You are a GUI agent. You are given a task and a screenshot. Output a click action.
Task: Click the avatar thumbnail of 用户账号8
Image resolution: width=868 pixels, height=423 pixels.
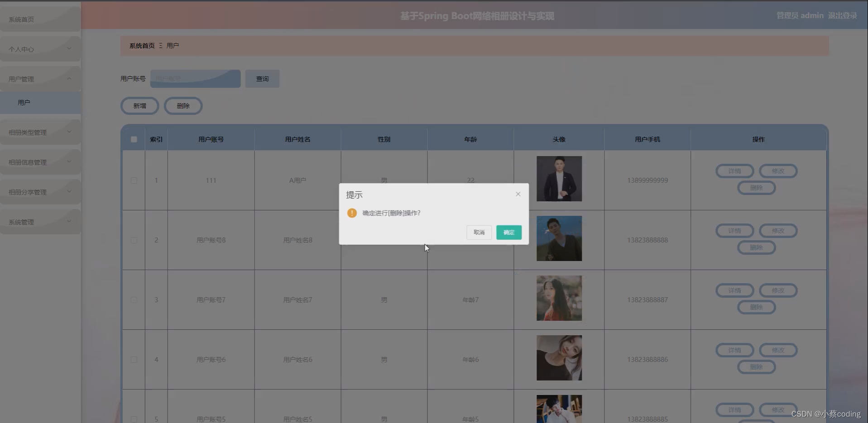(559, 238)
